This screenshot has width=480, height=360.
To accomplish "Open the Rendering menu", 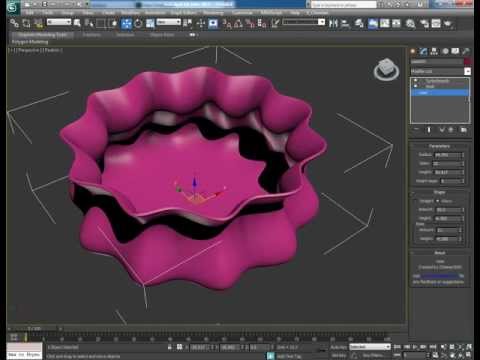I will [x=213, y=13].
